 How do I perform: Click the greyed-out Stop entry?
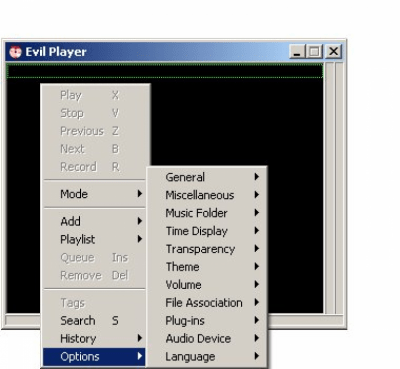coord(95,113)
